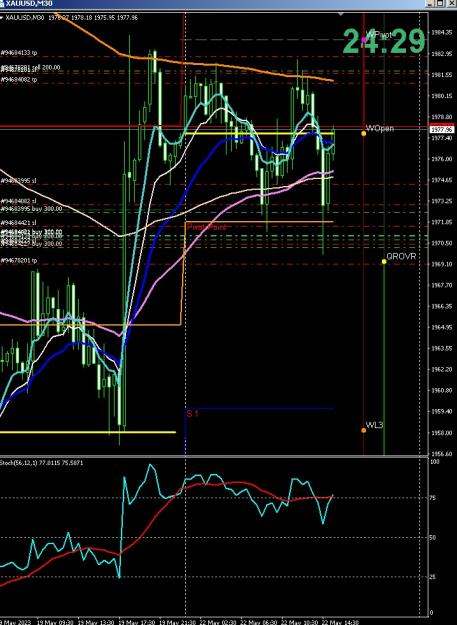Viewport: 457px width, 625px height.
Task: Click the S 1 support label
Action: (192, 414)
